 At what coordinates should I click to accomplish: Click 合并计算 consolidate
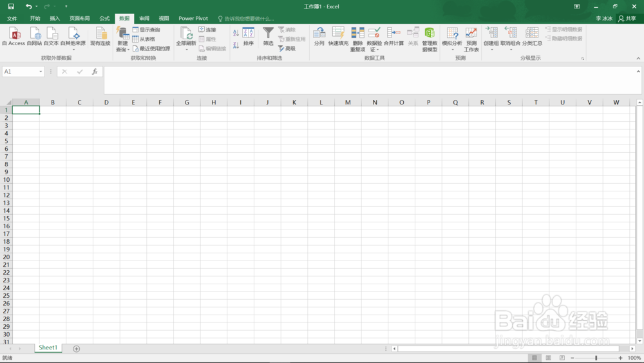[394, 37]
